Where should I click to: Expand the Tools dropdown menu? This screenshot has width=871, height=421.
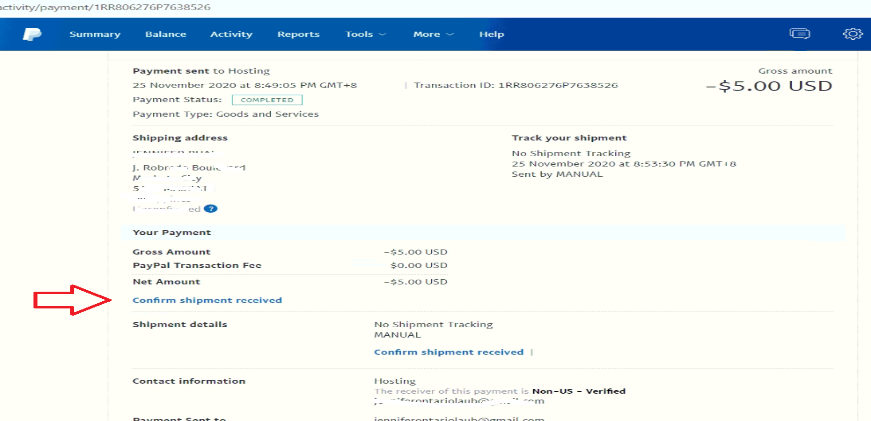[366, 34]
